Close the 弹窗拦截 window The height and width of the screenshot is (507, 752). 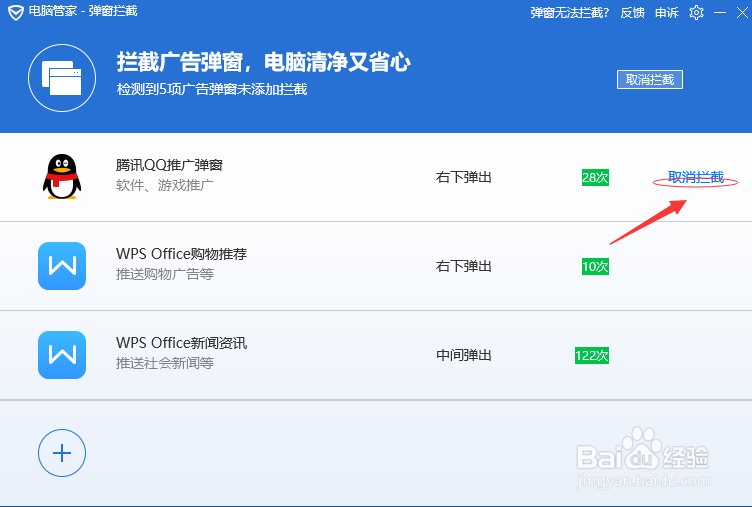[x=742, y=12]
